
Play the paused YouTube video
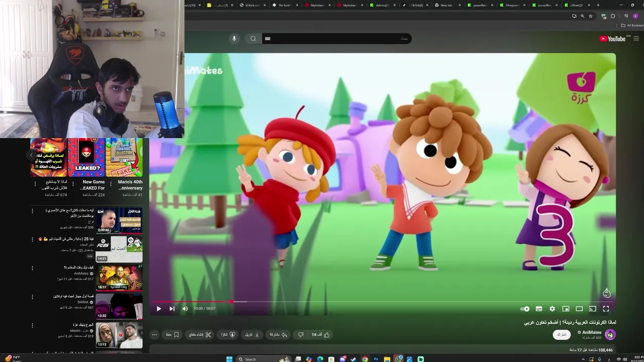tap(158, 309)
